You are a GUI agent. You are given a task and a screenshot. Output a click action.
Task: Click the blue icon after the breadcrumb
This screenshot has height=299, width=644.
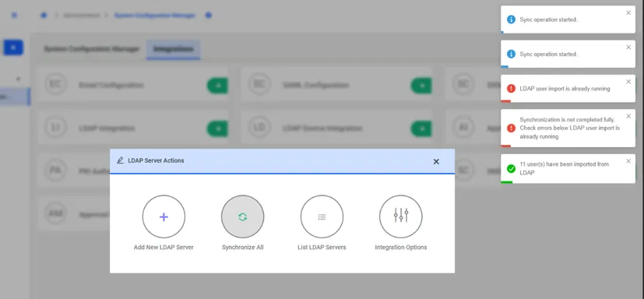(x=208, y=16)
